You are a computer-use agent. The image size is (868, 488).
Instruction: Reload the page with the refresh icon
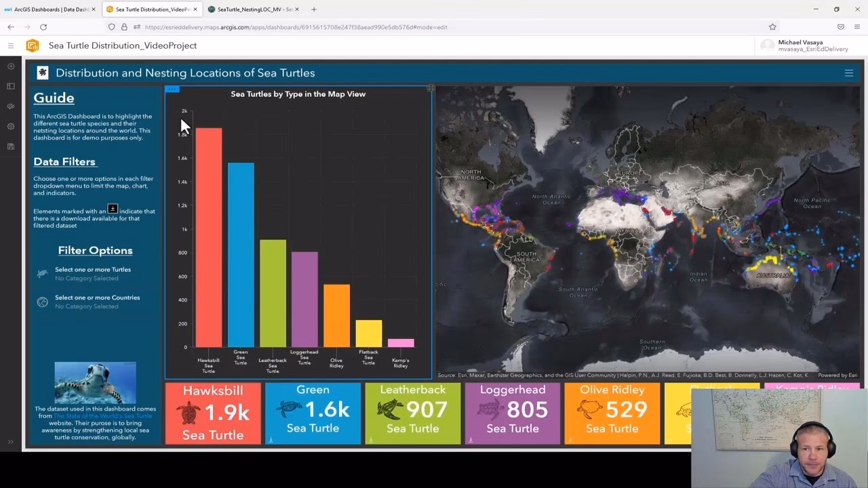(44, 28)
